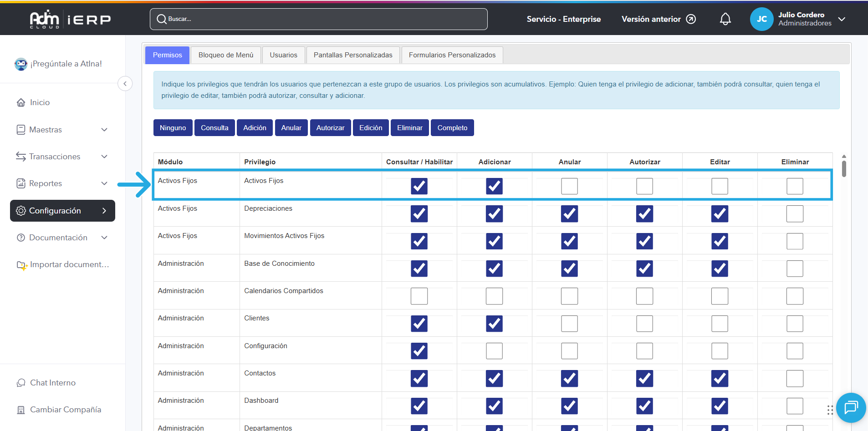The height and width of the screenshot is (431, 868).
Task: Check Anular for Activos Fijos privilege
Action: point(569,186)
